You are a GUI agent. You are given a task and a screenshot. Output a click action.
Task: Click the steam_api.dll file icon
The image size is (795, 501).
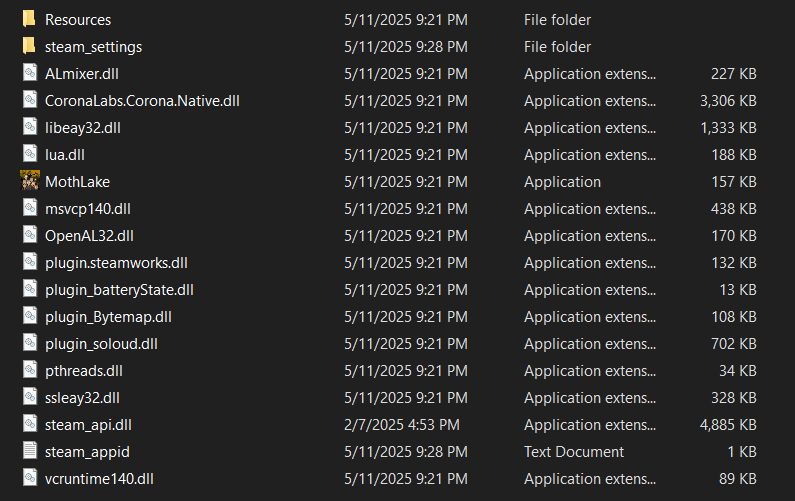(x=29, y=424)
